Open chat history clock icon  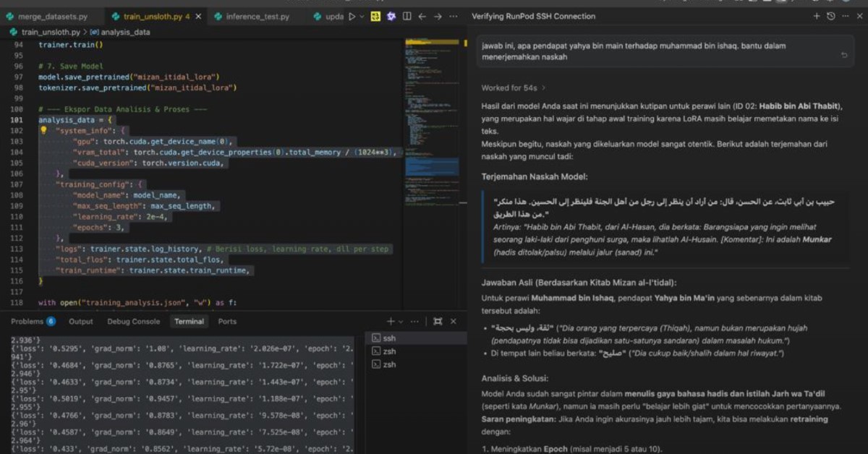[x=831, y=16]
